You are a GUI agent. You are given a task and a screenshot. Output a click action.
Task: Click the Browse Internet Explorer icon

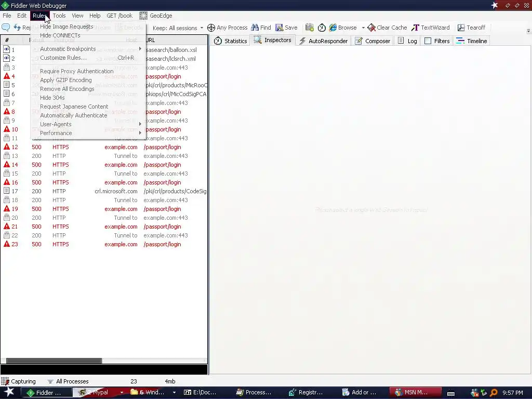[333, 28]
